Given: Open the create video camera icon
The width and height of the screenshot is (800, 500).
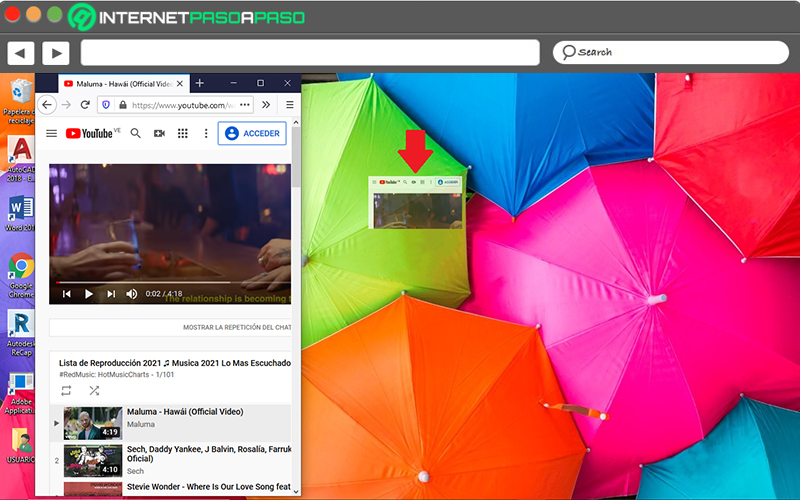Looking at the screenshot, I should [x=159, y=134].
